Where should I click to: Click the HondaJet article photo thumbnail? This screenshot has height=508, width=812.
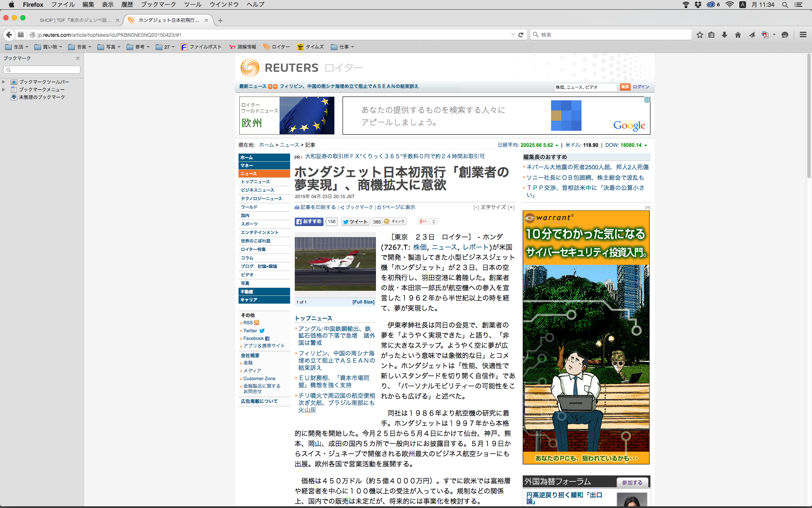335,264
